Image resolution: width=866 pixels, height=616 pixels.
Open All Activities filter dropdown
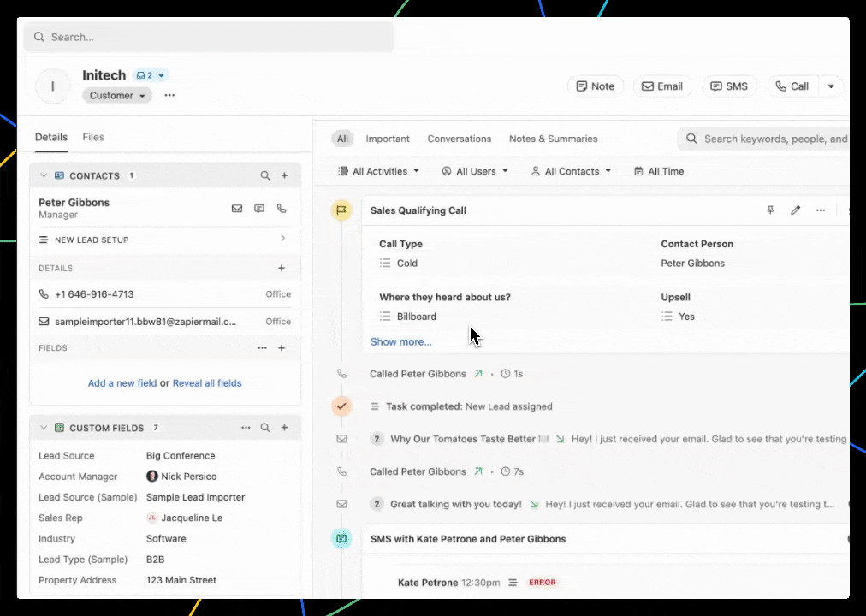coord(379,171)
